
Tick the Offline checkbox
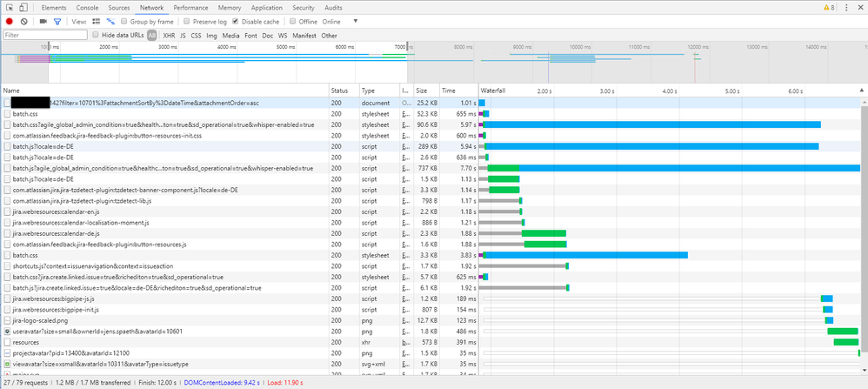click(x=292, y=22)
